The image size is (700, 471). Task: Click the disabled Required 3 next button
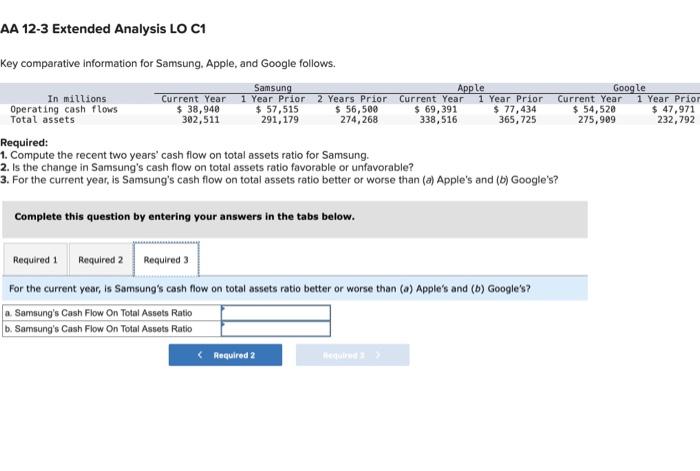(352, 355)
